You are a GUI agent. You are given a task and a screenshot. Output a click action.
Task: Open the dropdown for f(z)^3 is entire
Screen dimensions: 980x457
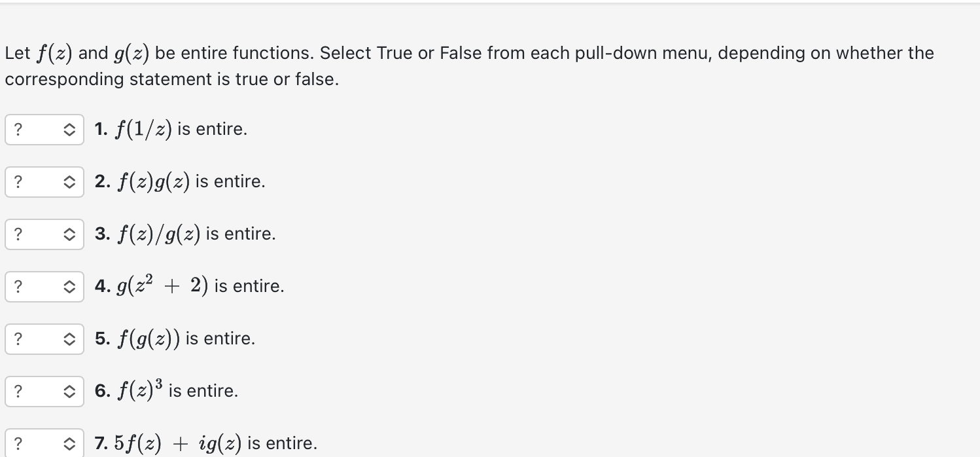tap(44, 391)
